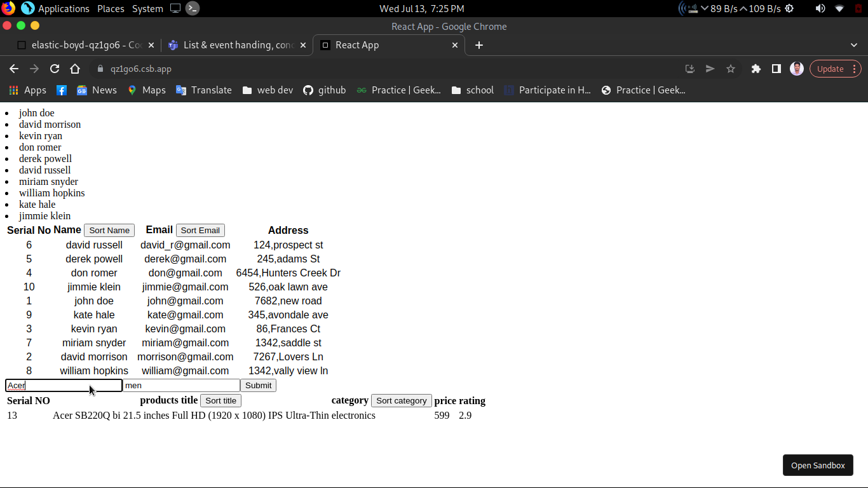Click the share page icon in address bar
Viewport: 868px width, 488px height.
point(710,69)
